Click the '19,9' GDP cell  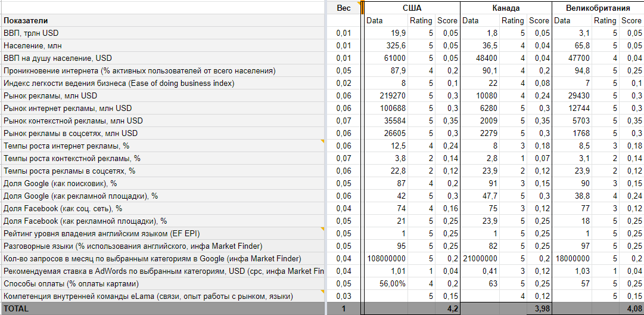(x=387, y=33)
